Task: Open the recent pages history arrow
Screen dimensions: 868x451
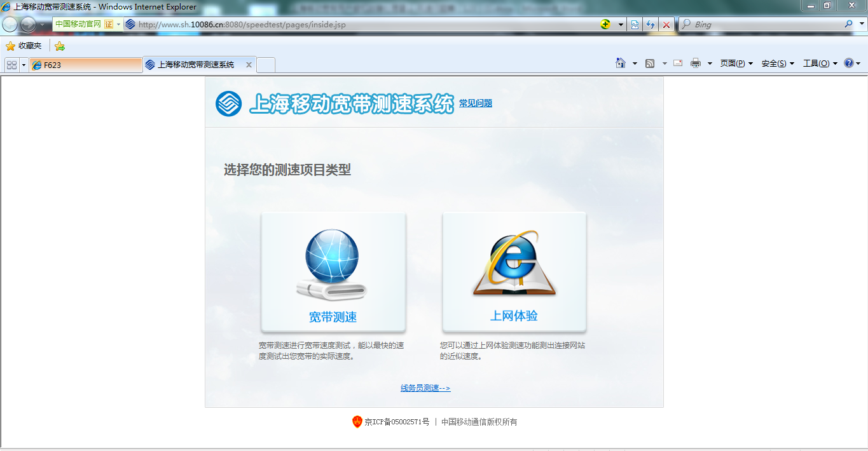Action: click(x=43, y=25)
